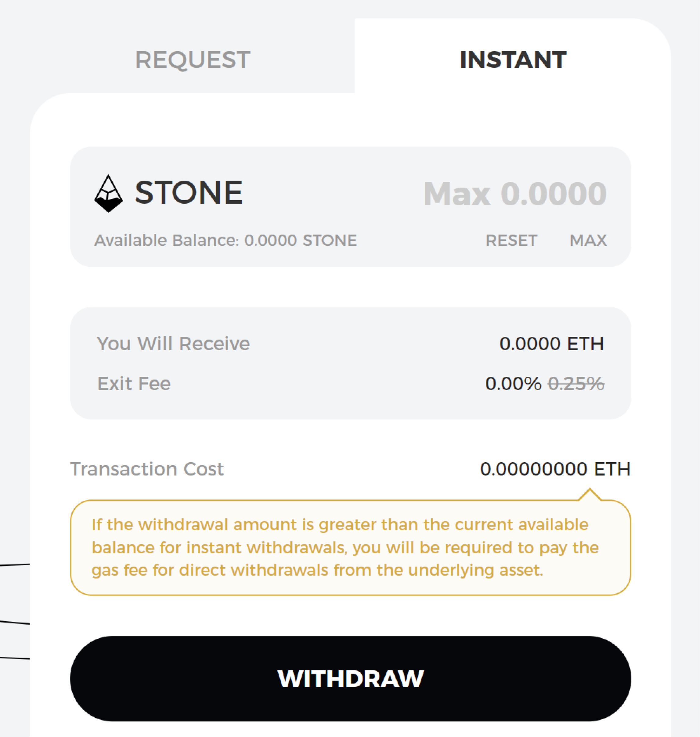Screen dimensions: 700x737
Task: Click the 0.00% exit fee value
Action: [513, 383]
